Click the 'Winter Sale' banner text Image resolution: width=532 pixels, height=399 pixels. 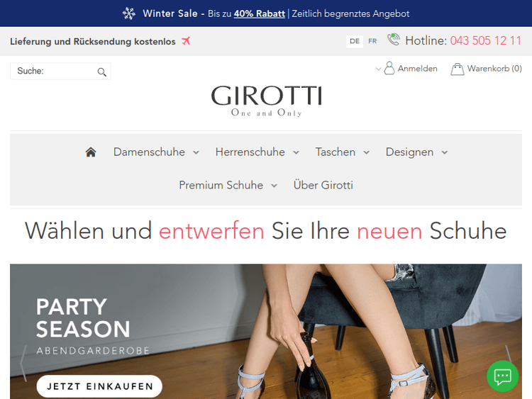170,13
